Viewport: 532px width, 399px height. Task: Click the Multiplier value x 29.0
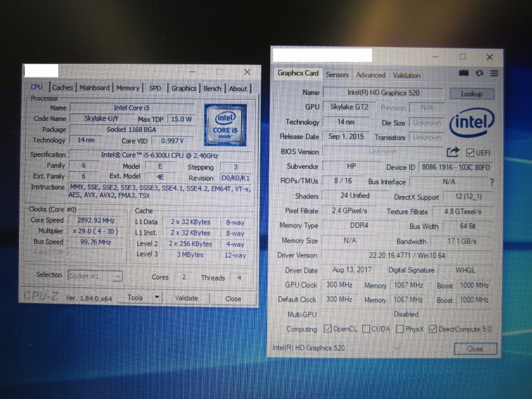point(96,231)
